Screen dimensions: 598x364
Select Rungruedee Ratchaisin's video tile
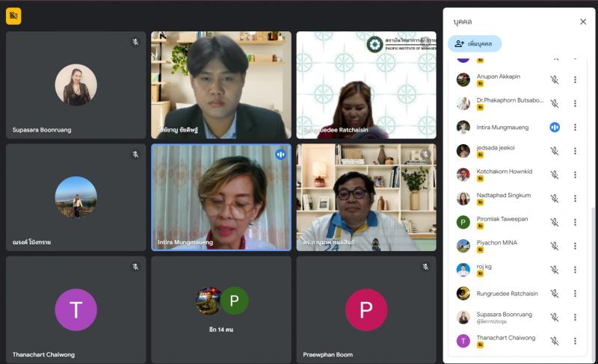366,85
